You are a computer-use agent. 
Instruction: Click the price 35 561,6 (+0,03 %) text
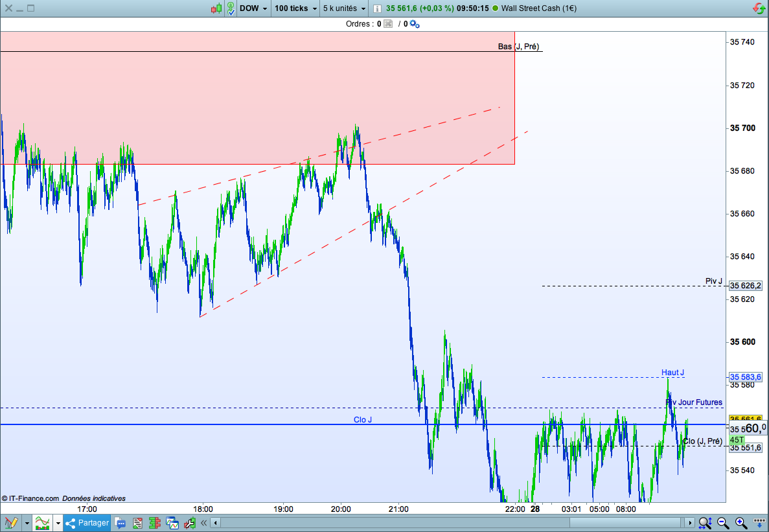click(419, 8)
